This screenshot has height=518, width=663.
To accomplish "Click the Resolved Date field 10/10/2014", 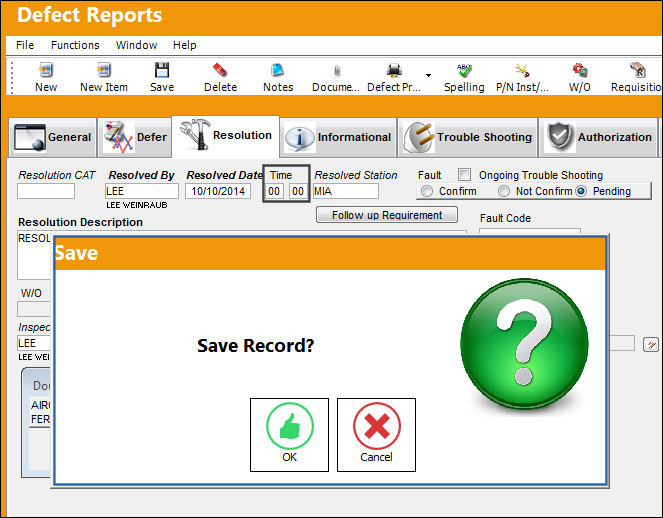I will pyautogui.click(x=218, y=191).
